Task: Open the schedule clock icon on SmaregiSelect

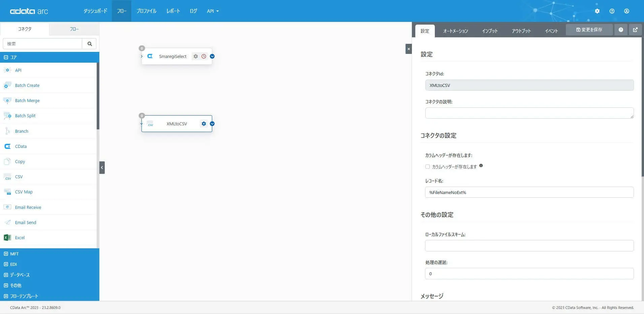Action: pos(203,56)
